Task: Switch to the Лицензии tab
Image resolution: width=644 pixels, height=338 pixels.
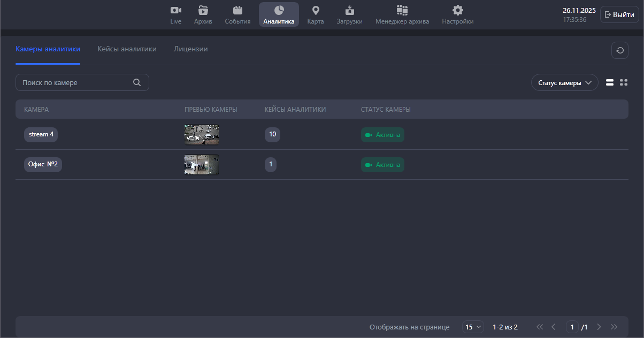Action: [190, 49]
